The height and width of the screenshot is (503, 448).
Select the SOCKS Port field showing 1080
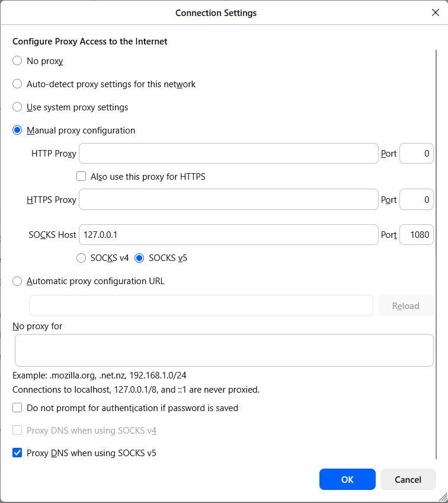coord(417,234)
